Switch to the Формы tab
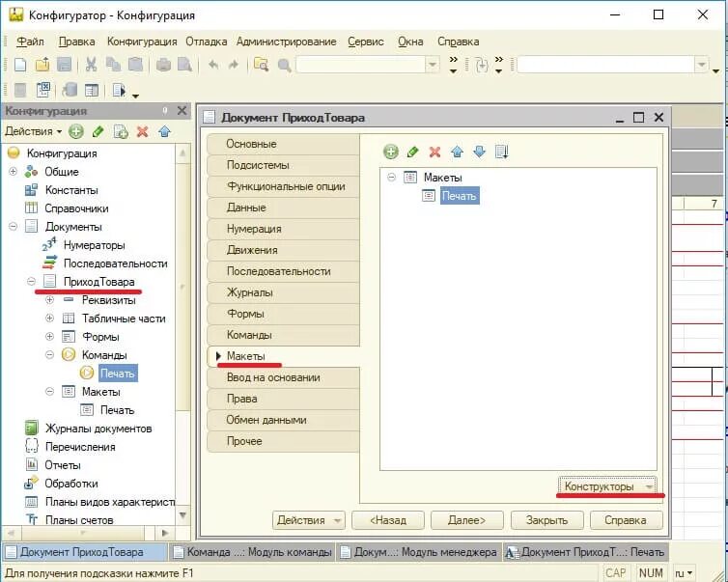Image resolution: width=728 pixels, height=582 pixels. [283, 314]
